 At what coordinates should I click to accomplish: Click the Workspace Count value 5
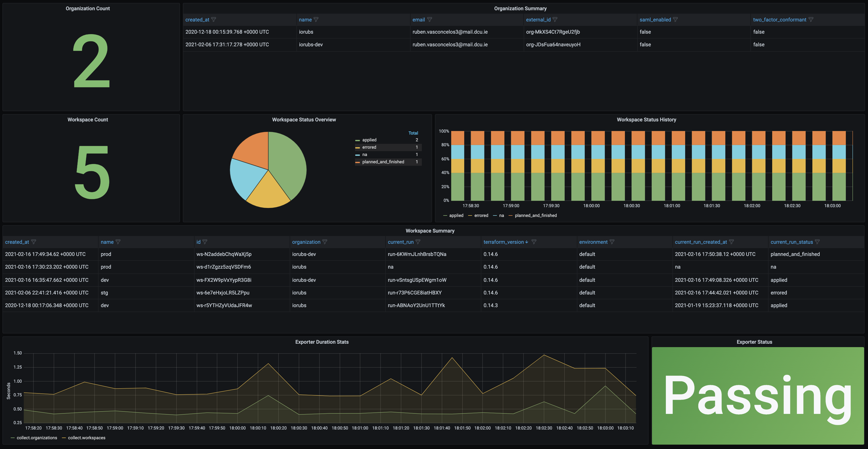pyautogui.click(x=92, y=172)
